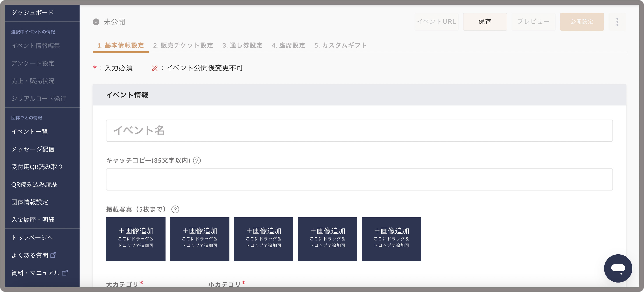Click the external link icon next to よくある質問
This screenshot has height=292, width=644.
coord(53,255)
